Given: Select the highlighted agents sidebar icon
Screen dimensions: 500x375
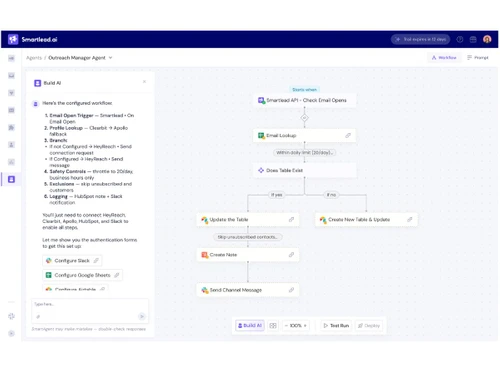Looking at the screenshot, I should [11, 179].
